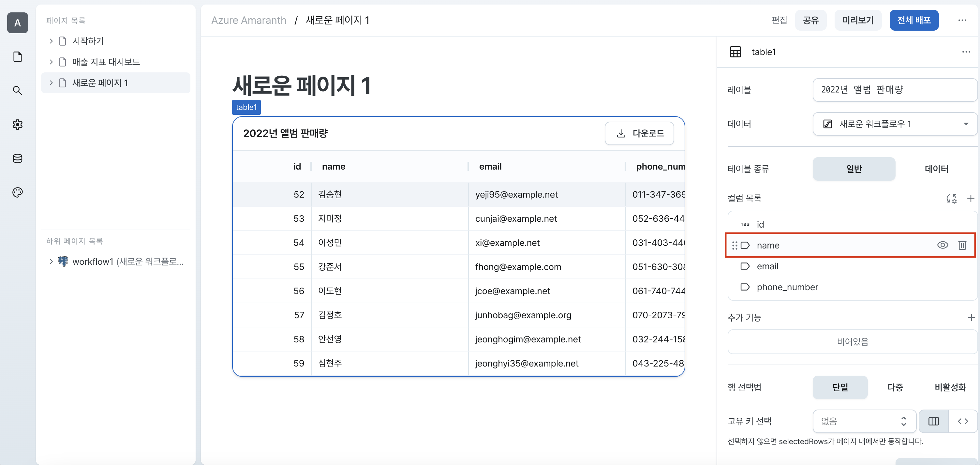Set table type to 데이터
Image resolution: width=980 pixels, height=465 pixels.
(x=936, y=169)
